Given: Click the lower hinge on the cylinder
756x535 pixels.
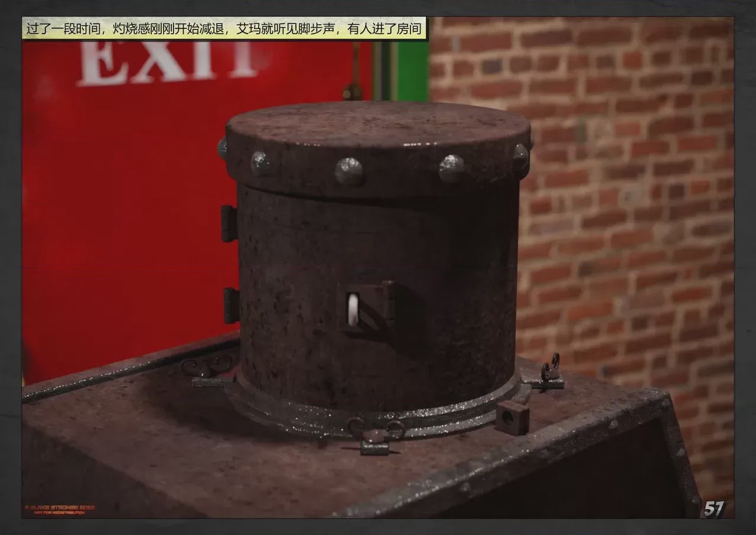Looking at the screenshot, I should pos(230,306).
